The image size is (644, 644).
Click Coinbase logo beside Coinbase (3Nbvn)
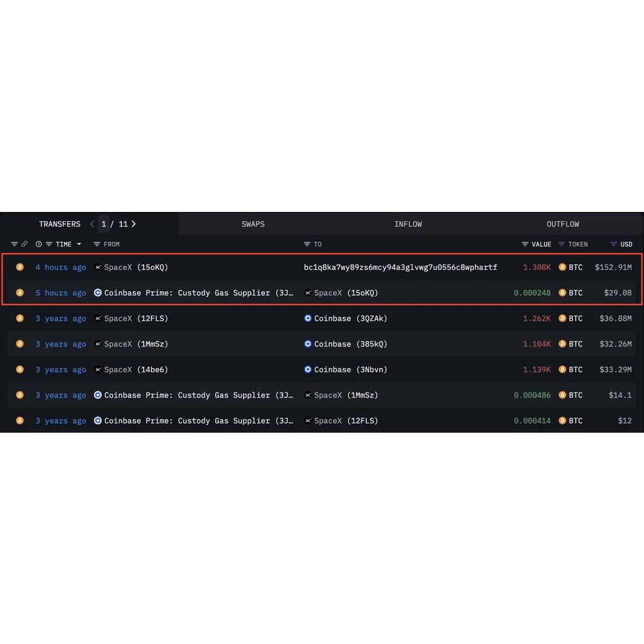pyautogui.click(x=308, y=369)
